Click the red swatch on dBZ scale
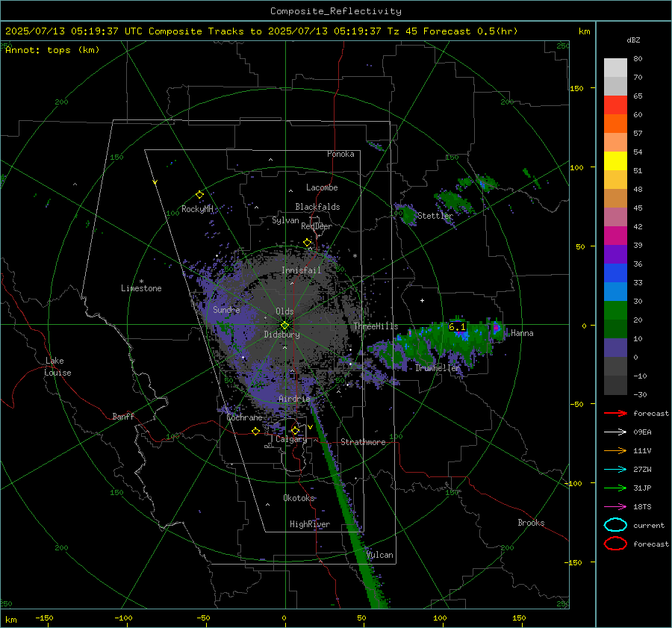This screenshot has width=672, height=628. click(615, 105)
